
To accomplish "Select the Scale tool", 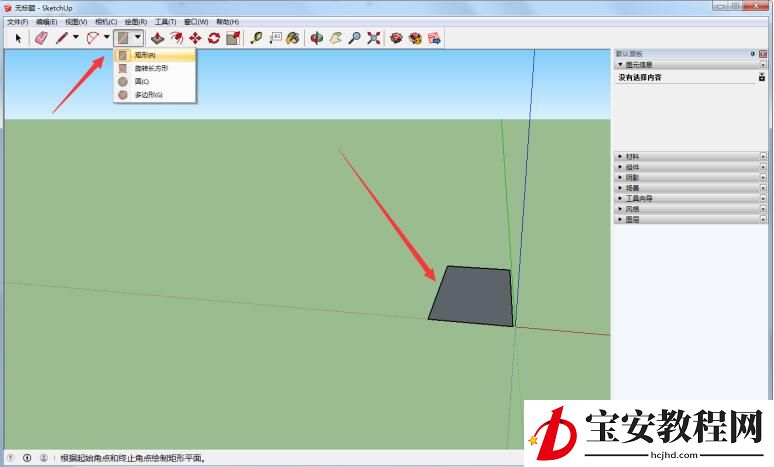I will (233, 38).
